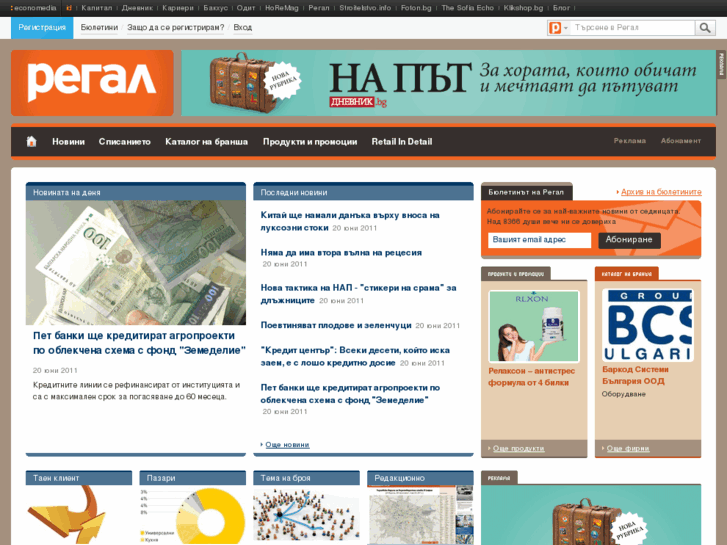Image resolution: width=727 pixels, height=545 pixels.
Task: Click the economedia logo link
Action: (x=33, y=8)
